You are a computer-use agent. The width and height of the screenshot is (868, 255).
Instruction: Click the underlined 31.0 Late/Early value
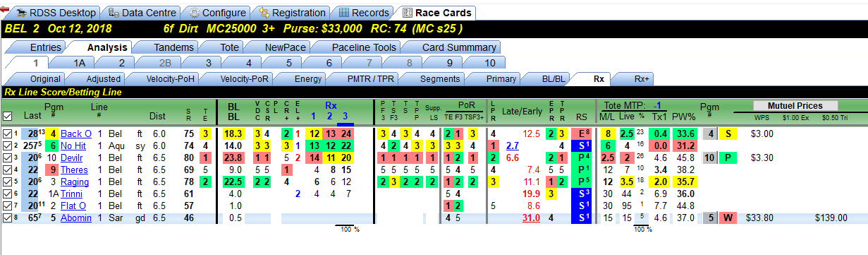[531, 218]
